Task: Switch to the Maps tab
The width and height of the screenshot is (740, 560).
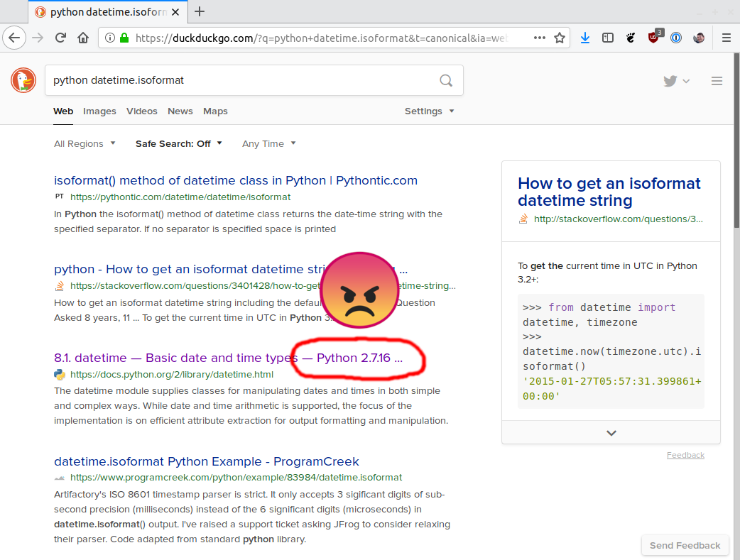Action: point(215,111)
